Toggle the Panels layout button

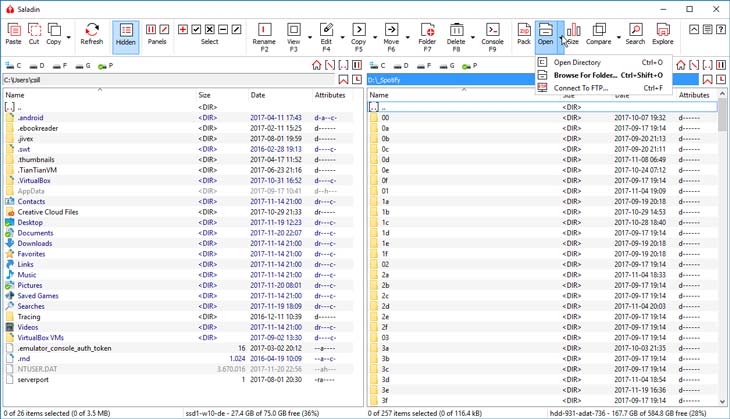click(157, 35)
